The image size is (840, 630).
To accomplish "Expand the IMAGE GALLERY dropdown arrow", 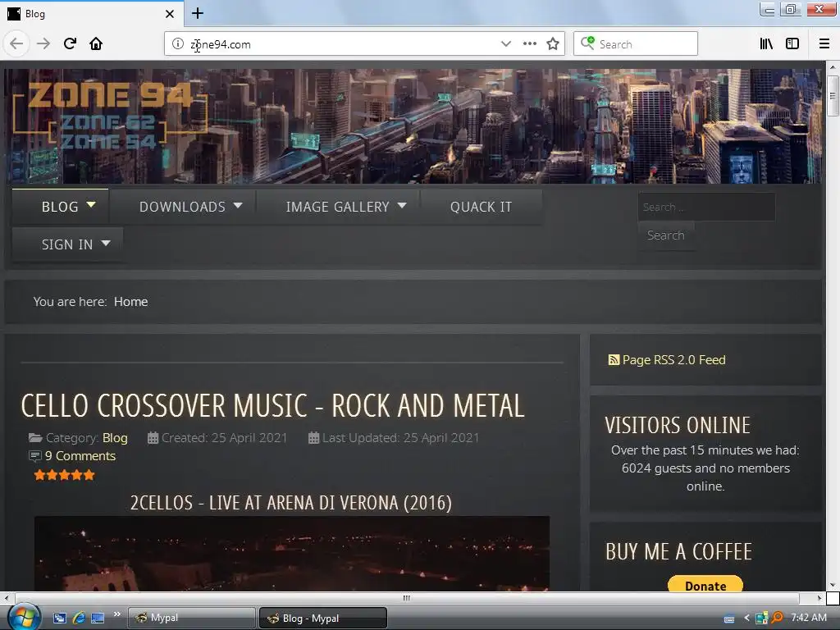I will (402, 205).
